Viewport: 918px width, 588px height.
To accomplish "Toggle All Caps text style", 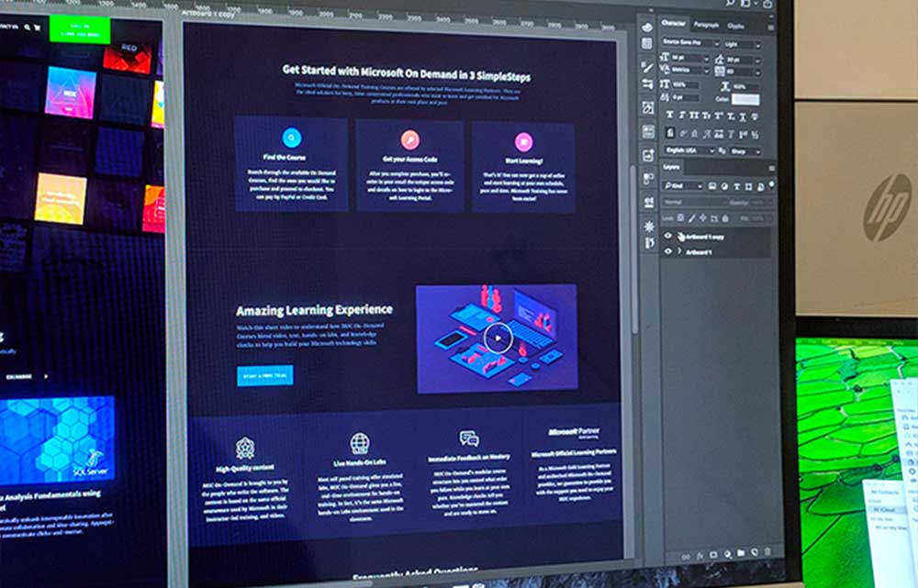I will pyautogui.click(x=694, y=116).
